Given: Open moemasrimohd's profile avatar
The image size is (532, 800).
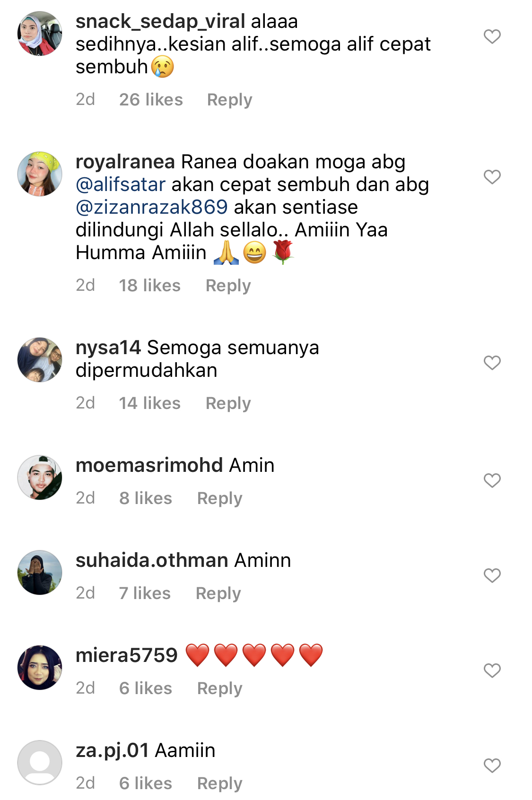Looking at the screenshot, I should point(40,478).
